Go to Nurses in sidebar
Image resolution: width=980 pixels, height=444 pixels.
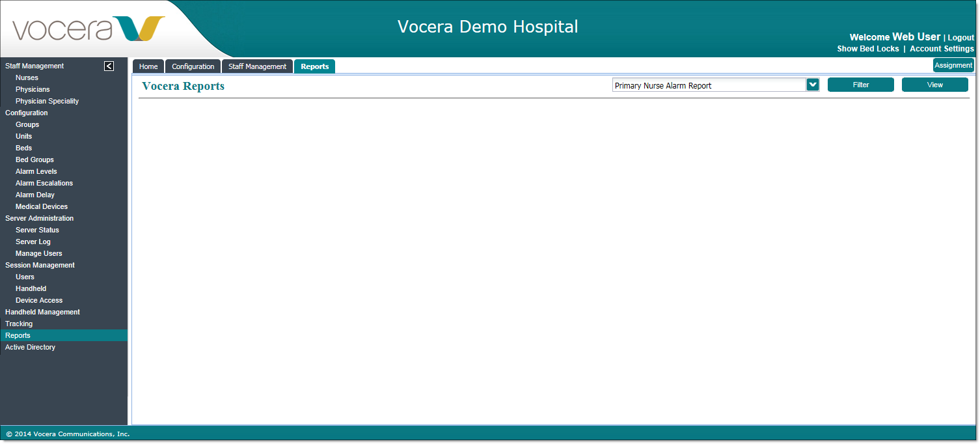coord(27,77)
